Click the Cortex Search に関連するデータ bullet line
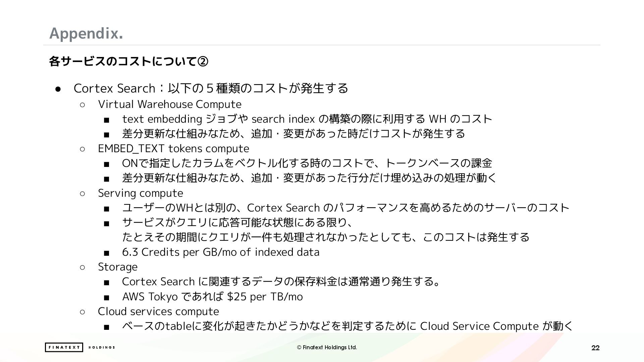The image size is (644, 362). [281, 282]
